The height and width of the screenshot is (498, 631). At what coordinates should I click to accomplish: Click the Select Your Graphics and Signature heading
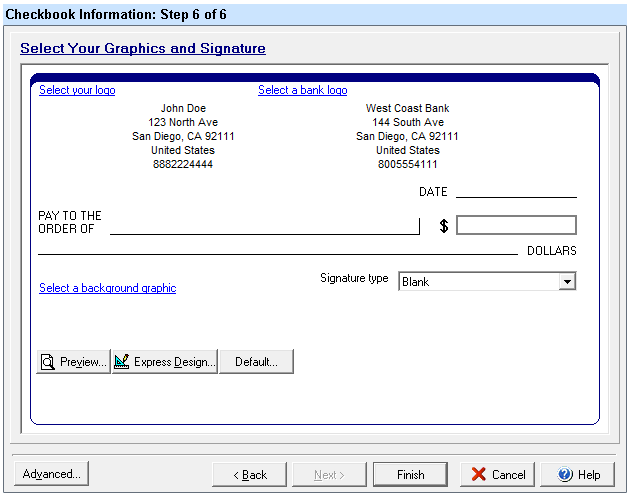click(x=143, y=48)
